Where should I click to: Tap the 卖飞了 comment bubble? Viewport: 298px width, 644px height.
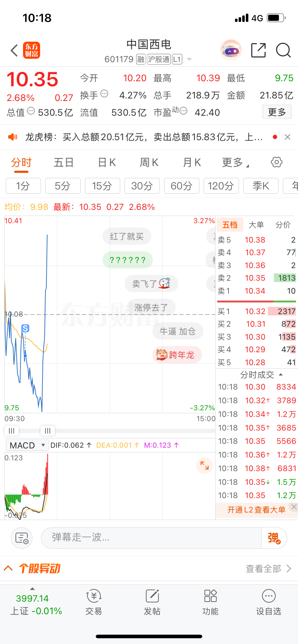point(152,284)
